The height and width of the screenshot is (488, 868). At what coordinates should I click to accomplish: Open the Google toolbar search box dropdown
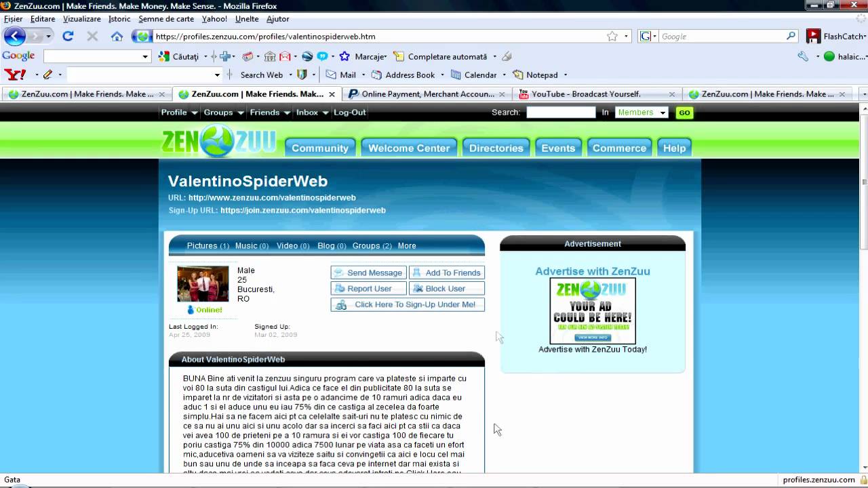tap(145, 56)
